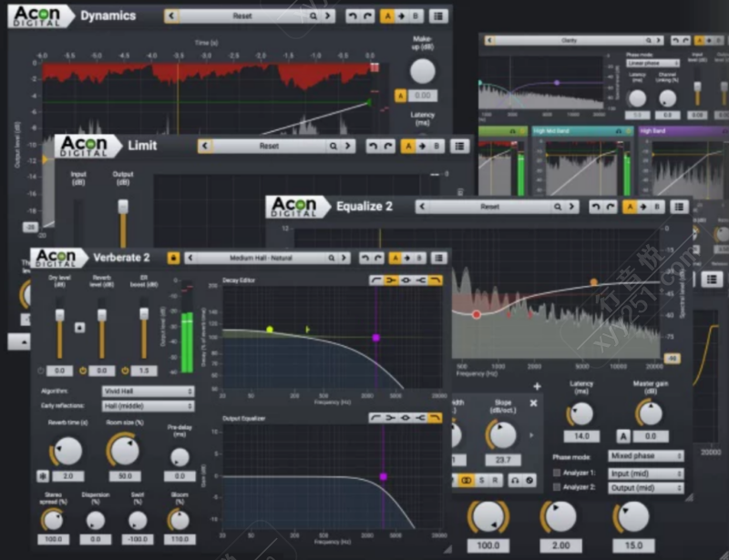Open the Limit list menu icon
The image size is (729, 560).
pyautogui.click(x=459, y=147)
